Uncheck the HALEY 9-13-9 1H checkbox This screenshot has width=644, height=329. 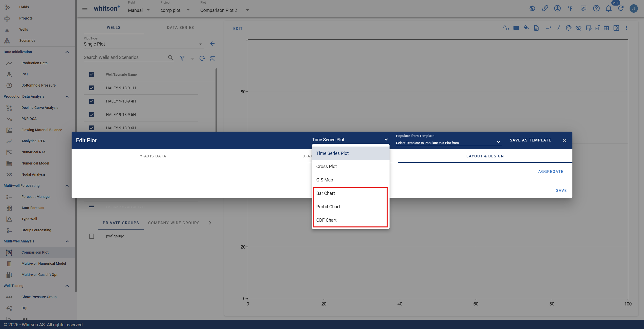[x=92, y=88]
